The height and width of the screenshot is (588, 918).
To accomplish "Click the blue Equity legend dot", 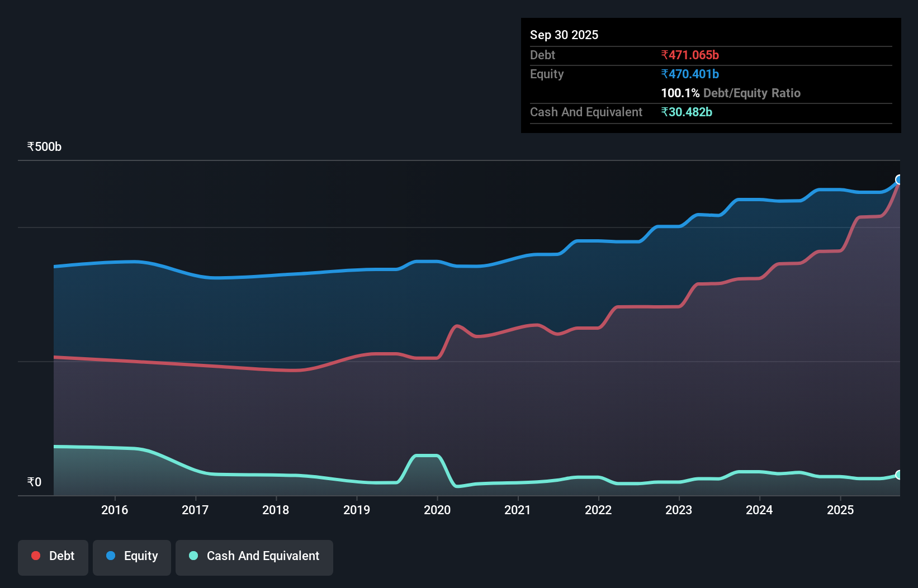I will pos(111,556).
